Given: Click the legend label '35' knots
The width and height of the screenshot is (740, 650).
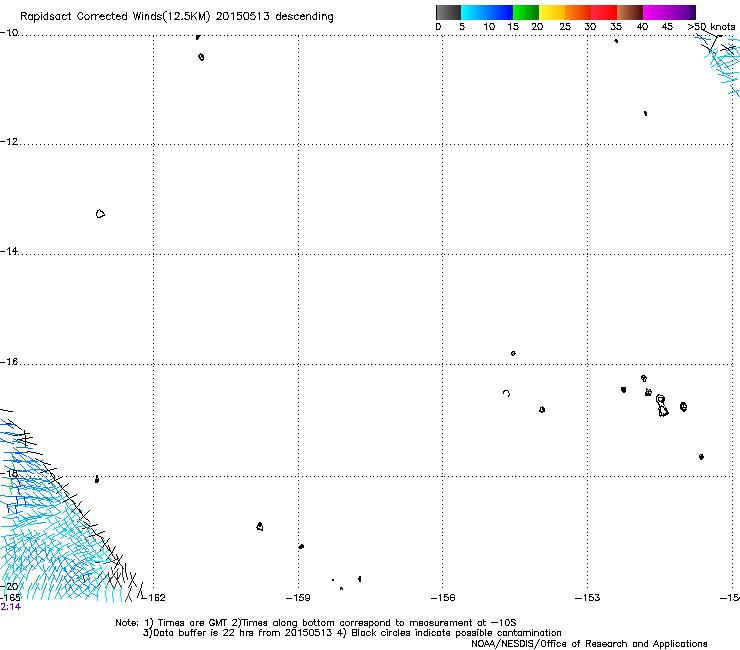Looking at the screenshot, I should tap(616, 27).
